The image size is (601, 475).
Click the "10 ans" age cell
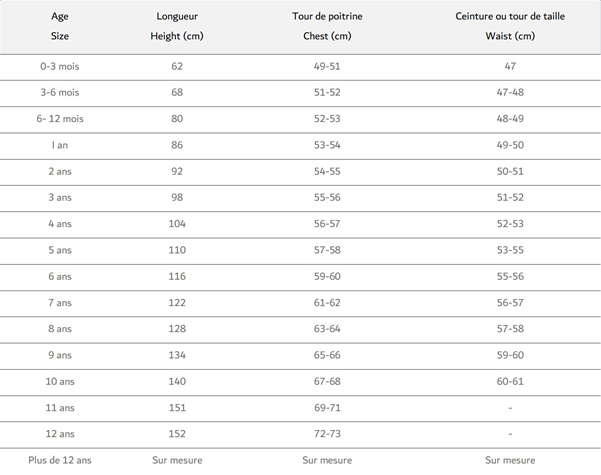pos(59,381)
